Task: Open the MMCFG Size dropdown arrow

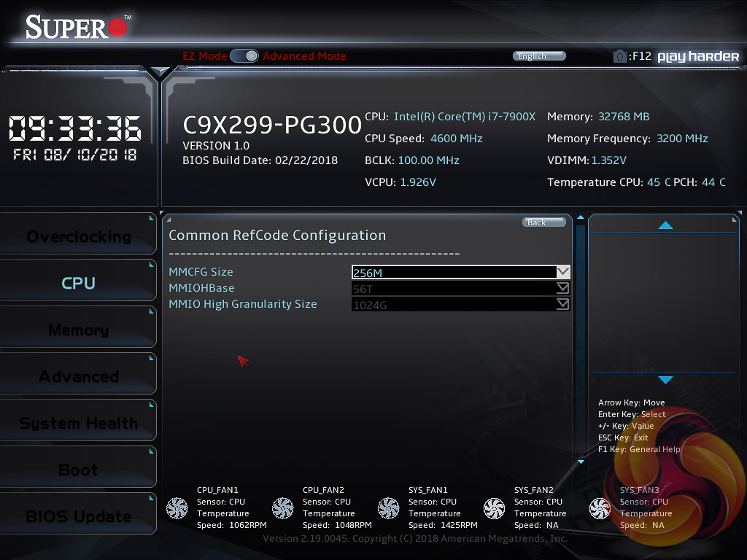Action: pyautogui.click(x=562, y=272)
